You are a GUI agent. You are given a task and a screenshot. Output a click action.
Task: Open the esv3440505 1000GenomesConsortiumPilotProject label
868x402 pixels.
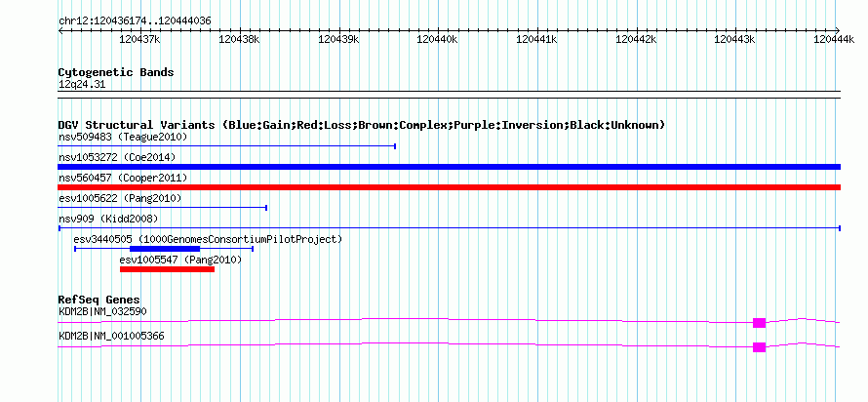click(208, 239)
